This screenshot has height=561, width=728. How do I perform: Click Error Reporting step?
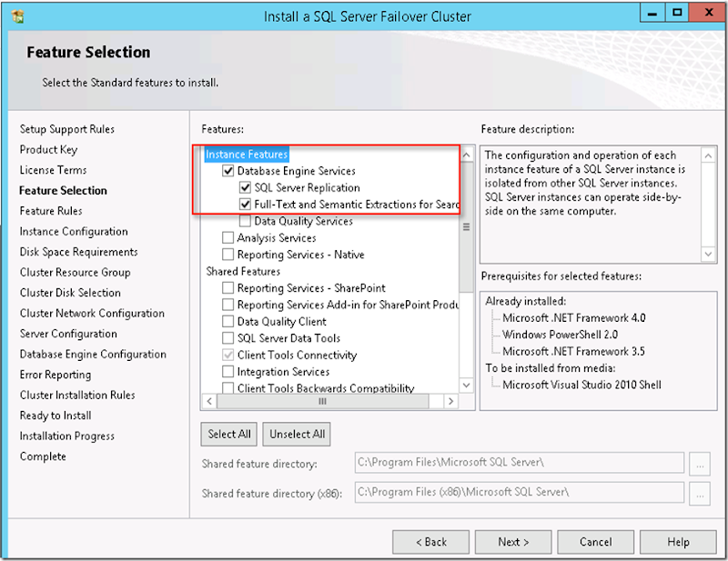coord(56,375)
